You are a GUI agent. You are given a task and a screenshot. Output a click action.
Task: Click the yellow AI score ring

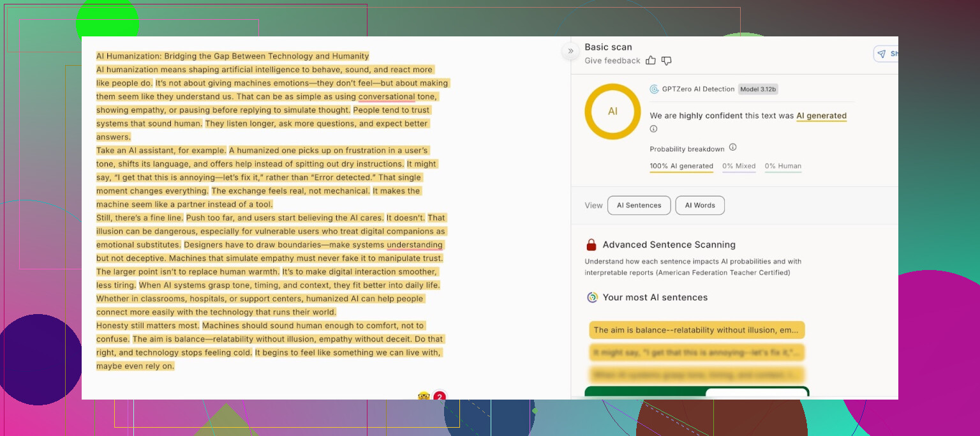point(612,111)
